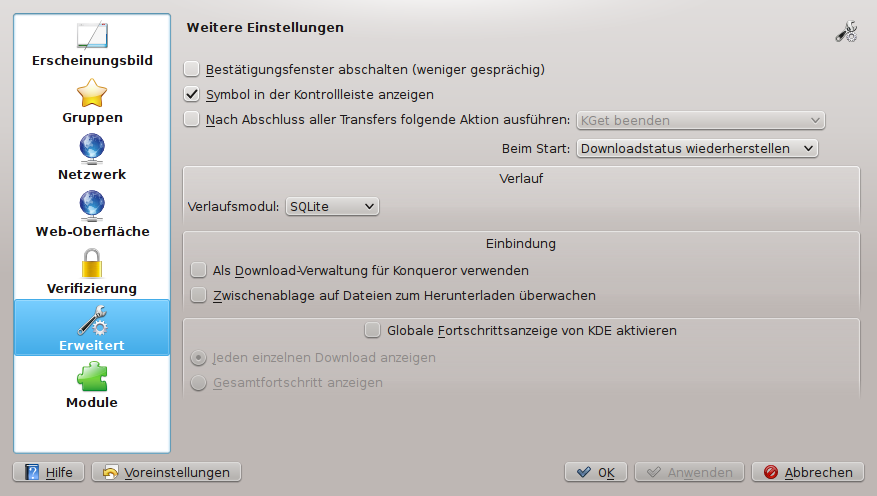Image resolution: width=877 pixels, height=496 pixels.
Task: Enable Zwischenablage auf Dateien überwachen checkbox
Action: (x=198, y=295)
